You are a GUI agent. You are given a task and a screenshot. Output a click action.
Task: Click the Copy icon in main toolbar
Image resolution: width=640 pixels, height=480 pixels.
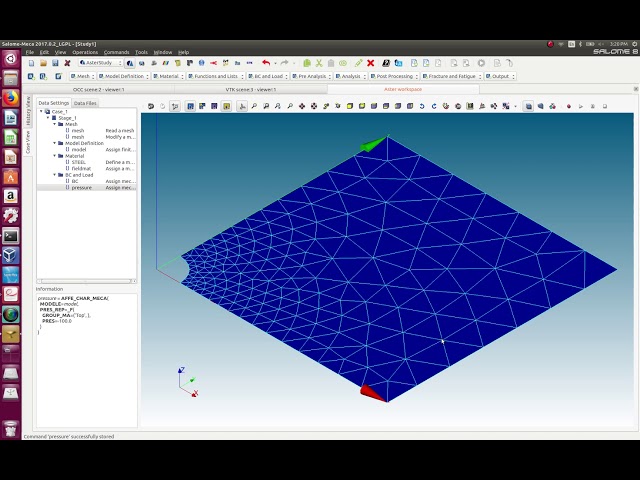coord(307,63)
